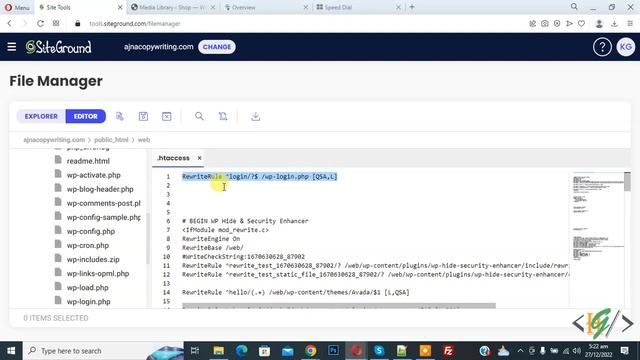The height and width of the screenshot is (360, 640).
Task: Select wp-config.php in file list
Action: tap(91, 231)
